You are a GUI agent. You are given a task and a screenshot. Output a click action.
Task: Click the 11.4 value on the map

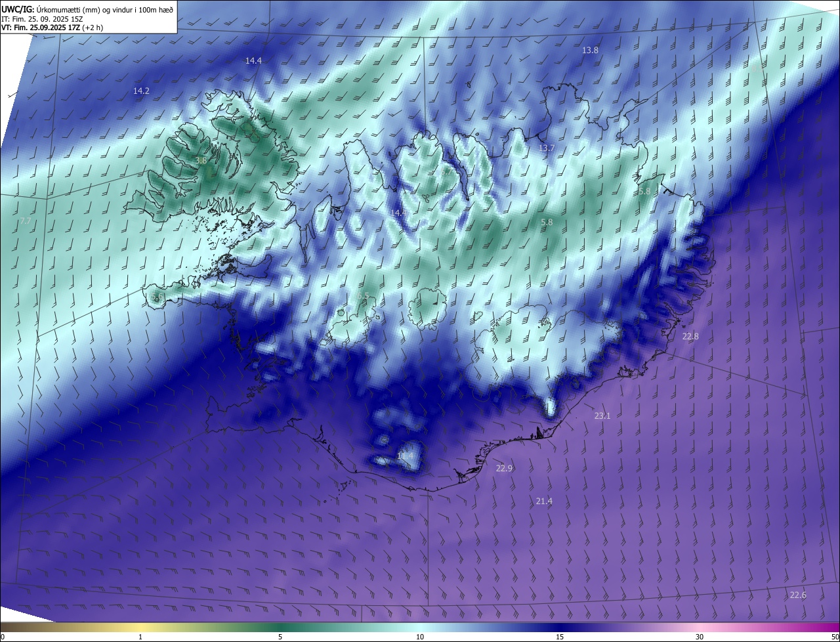(x=406, y=456)
